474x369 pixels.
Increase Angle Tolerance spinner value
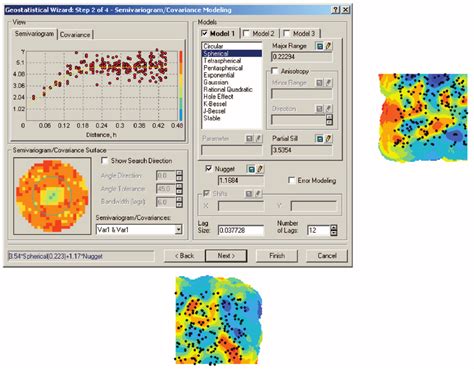click(x=179, y=186)
